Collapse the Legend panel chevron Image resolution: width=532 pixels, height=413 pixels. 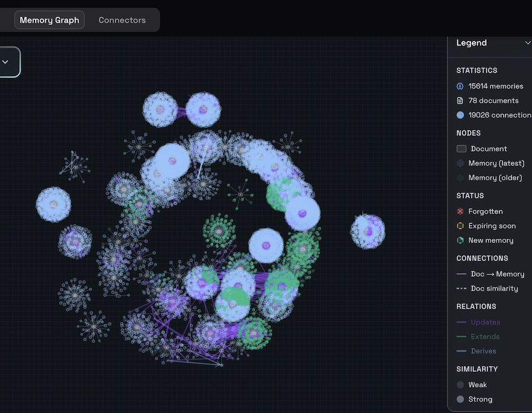click(527, 43)
